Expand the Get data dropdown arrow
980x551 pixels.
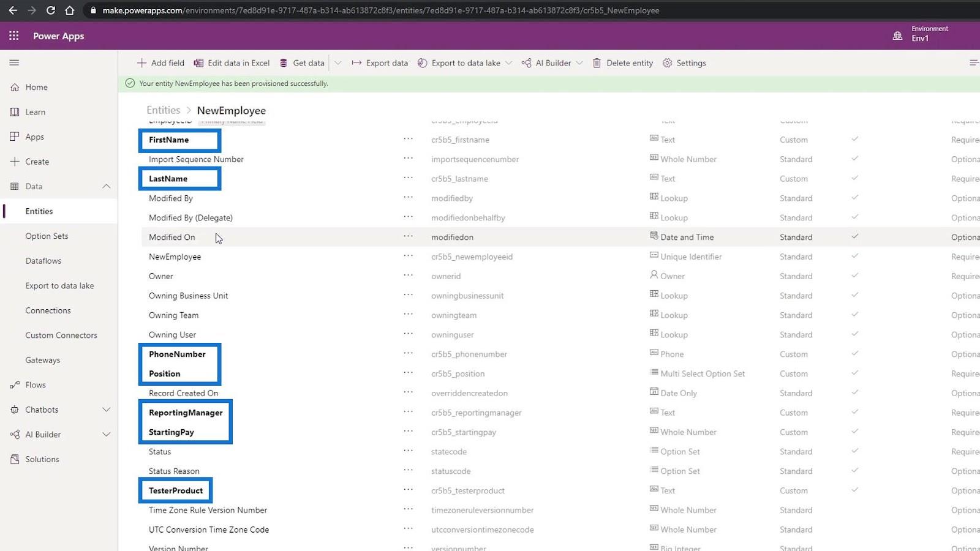pos(337,63)
